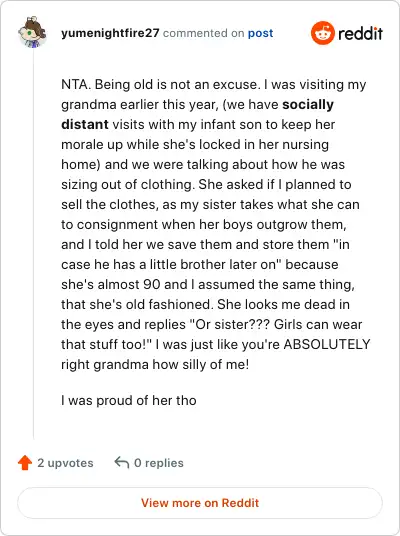Click the bold "socially" word
The width and height of the screenshot is (400, 536).
(x=308, y=105)
